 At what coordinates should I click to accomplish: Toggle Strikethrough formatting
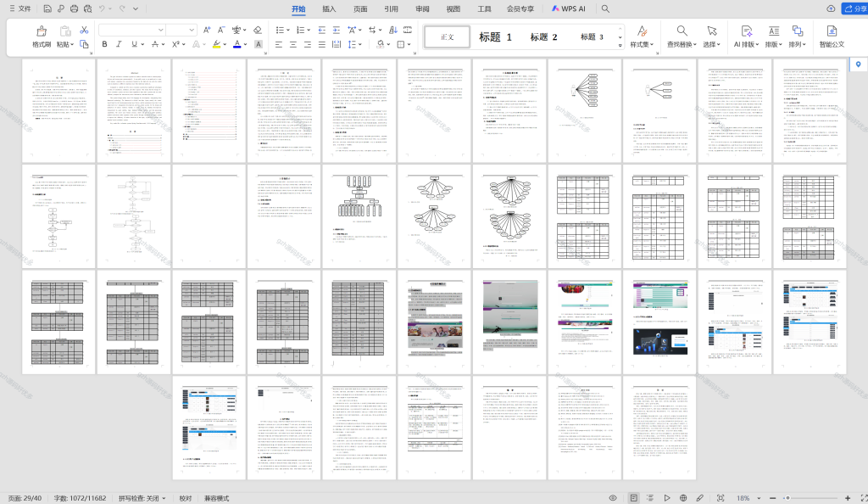(155, 44)
